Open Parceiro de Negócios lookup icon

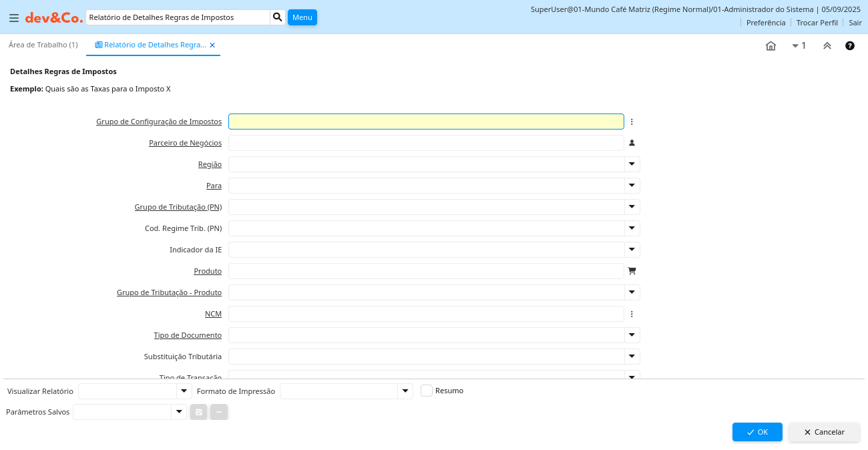click(632, 143)
